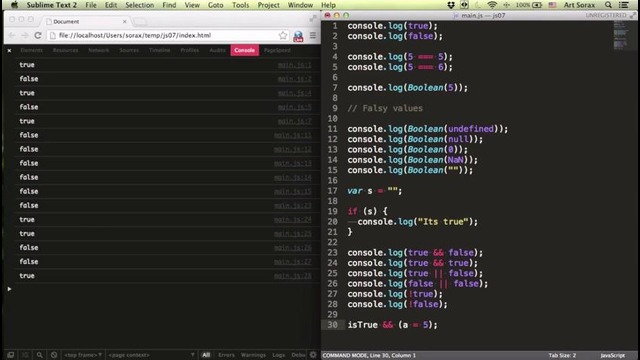Open the View menu
This screenshot has height=360, width=640.
click(192, 5)
